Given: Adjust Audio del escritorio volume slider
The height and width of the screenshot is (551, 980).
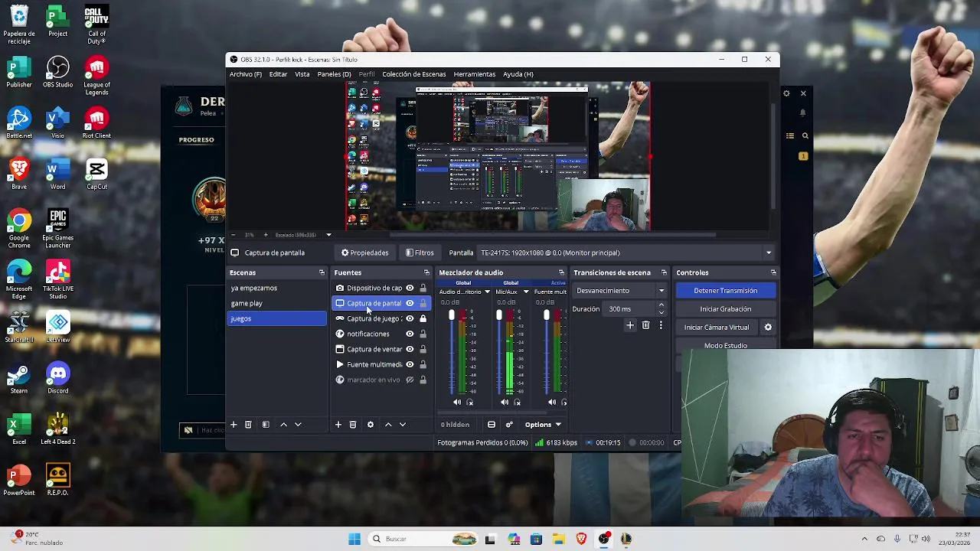Looking at the screenshot, I should coord(451,317).
